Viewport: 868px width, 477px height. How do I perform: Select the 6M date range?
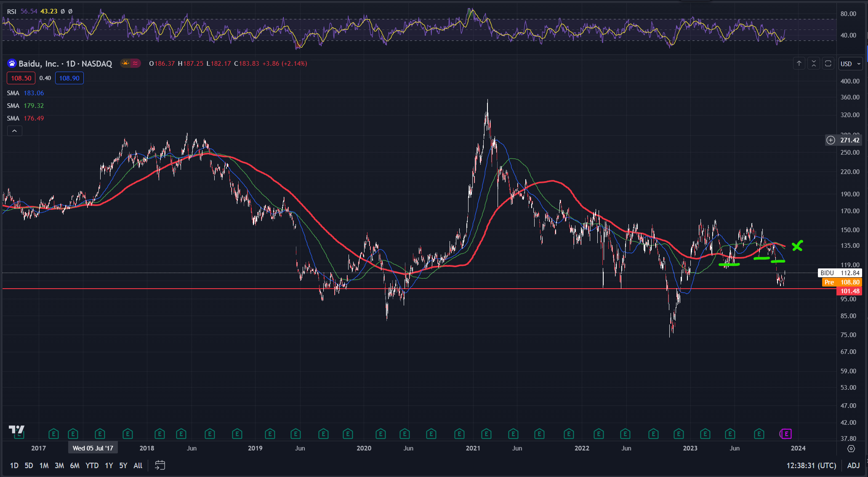tap(75, 466)
